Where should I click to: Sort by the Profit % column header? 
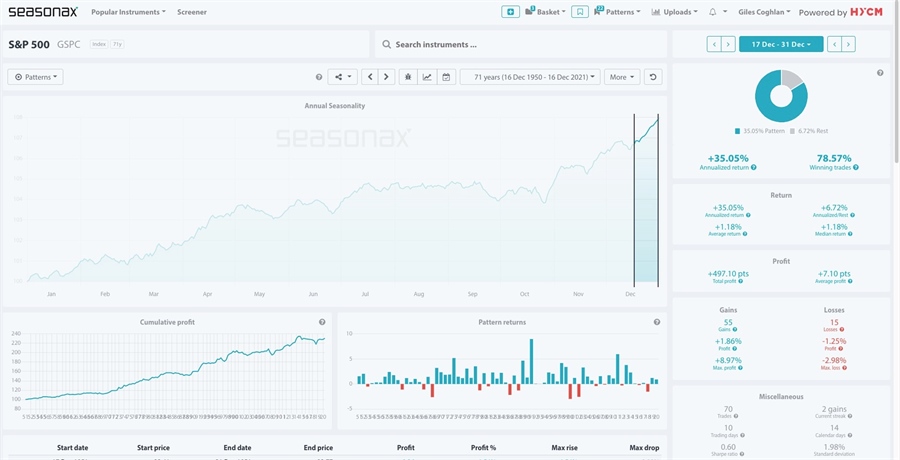tap(483, 448)
